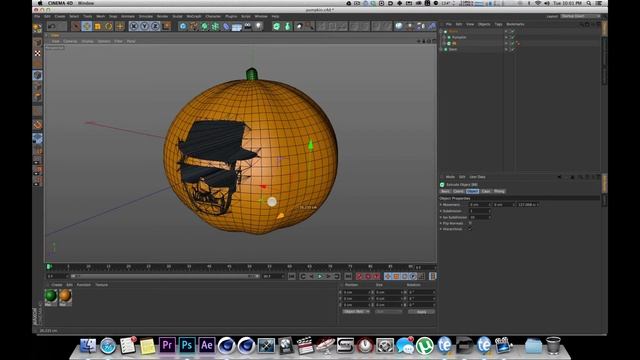Image resolution: width=640 pixels, height=360 pixels.
Task: Open the blue Deformer icon
Action: pos(226,26)
